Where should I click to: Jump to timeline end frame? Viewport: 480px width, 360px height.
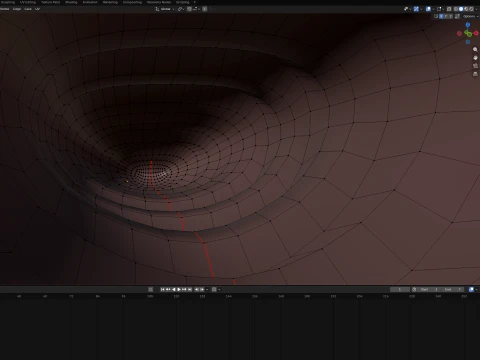pos(189,289)
